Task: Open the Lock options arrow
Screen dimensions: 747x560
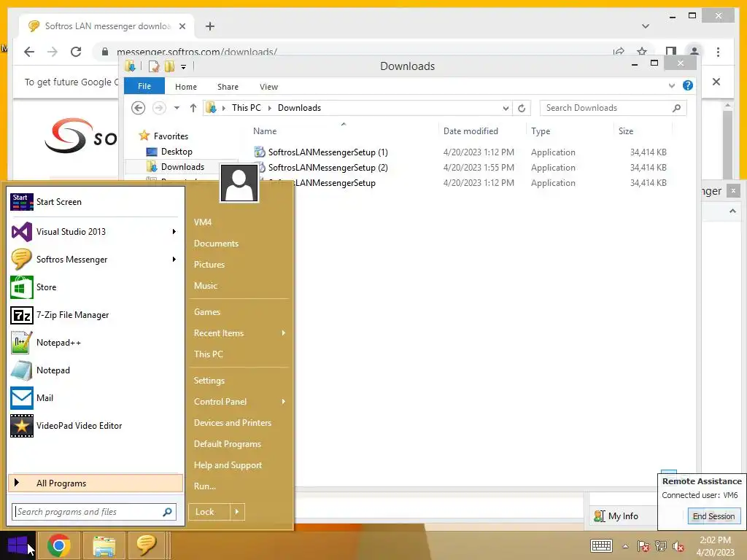Action: 237,512
